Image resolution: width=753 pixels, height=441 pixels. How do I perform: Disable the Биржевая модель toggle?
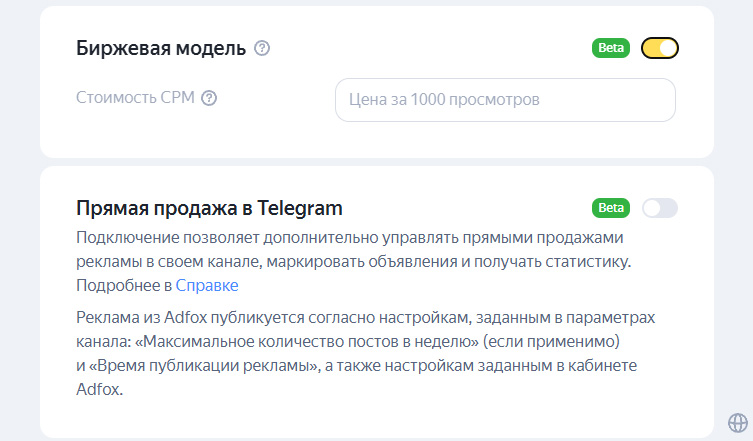click(660, 48)
